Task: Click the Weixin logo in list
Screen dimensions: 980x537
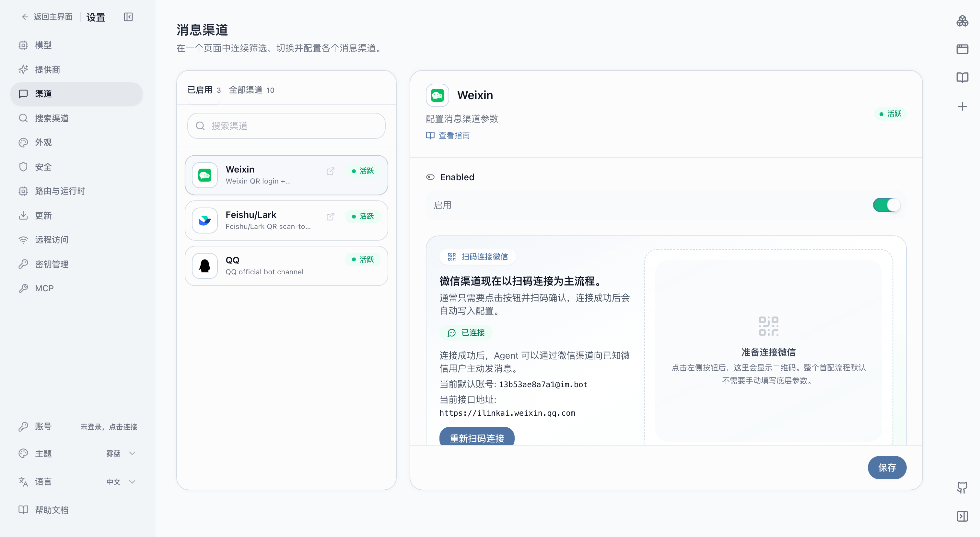Action: (205, 175)
